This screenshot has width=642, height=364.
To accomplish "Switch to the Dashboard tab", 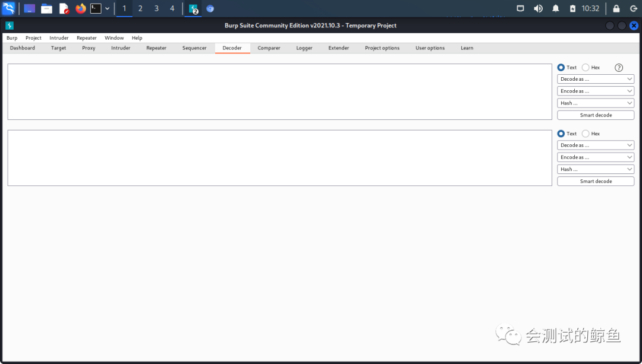I will (23, 48).
